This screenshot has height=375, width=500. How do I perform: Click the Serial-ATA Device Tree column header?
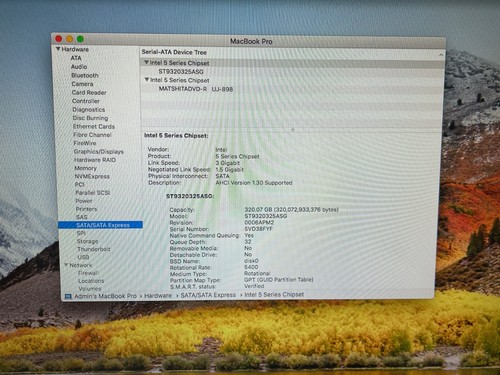point(174,52)
